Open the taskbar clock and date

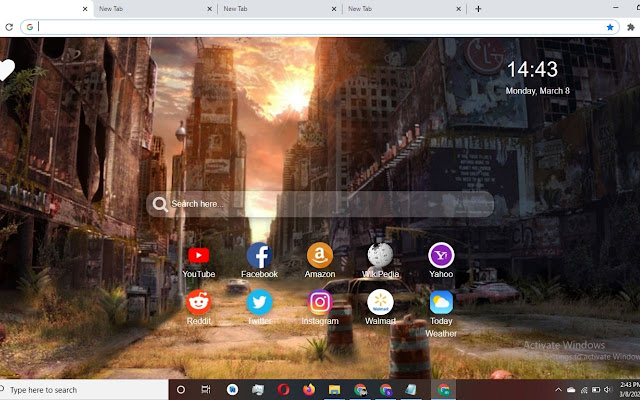coord(630,389)
